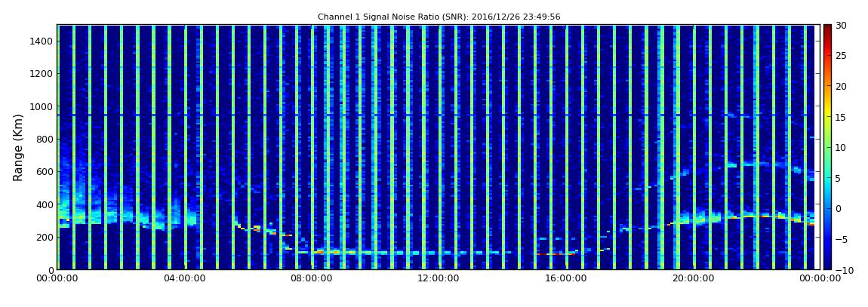Click the dark red top of the colorbar
Image resolution: width=868 pixels, height=307 pixels.
[x=827, y=29]
